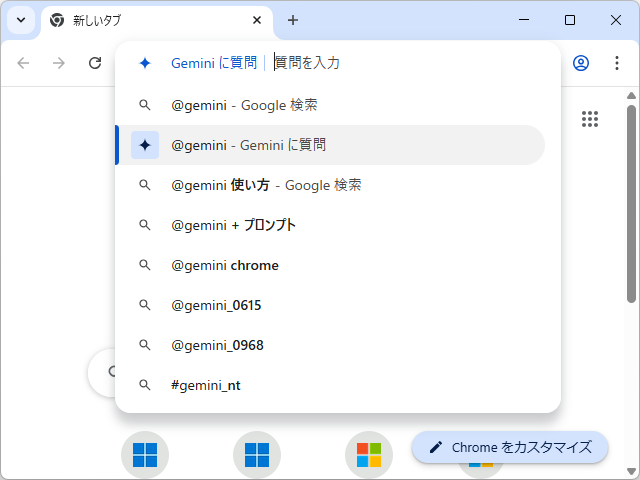
Task: Open the first blue Windows logo shortcut
Action: pos(145,455)
